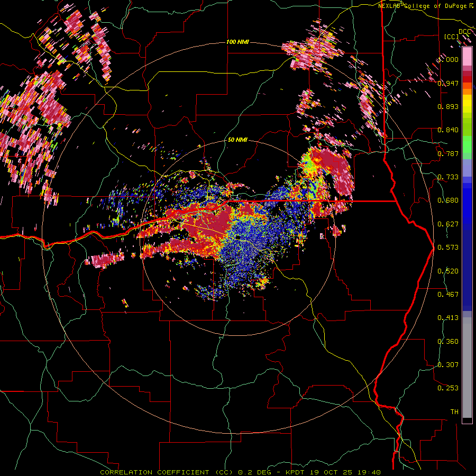Image resolution: width=476 pixels, height=476 pixels.
Task: Click the "50 NMI" range ring label
Action: [237, 140]
